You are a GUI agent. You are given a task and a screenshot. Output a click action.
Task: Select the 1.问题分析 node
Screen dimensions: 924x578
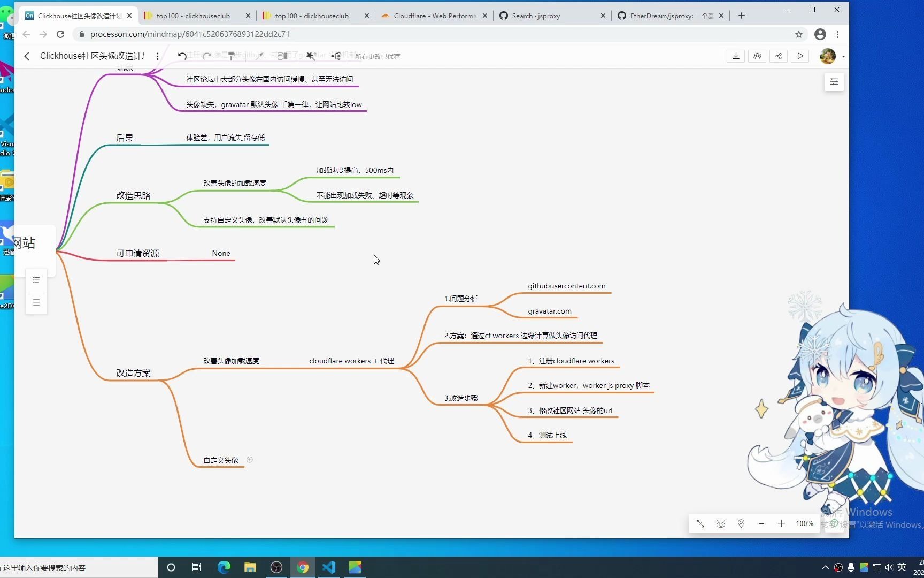(461, 299)
